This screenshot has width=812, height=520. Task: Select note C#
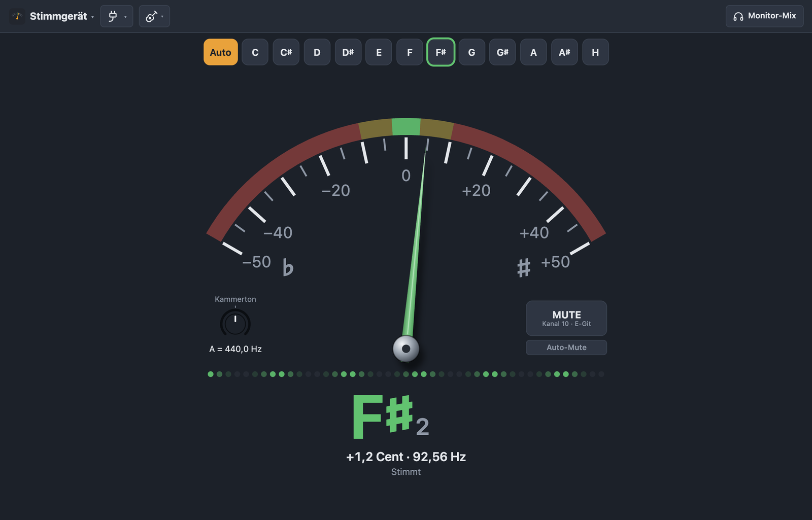coord(286,52)
